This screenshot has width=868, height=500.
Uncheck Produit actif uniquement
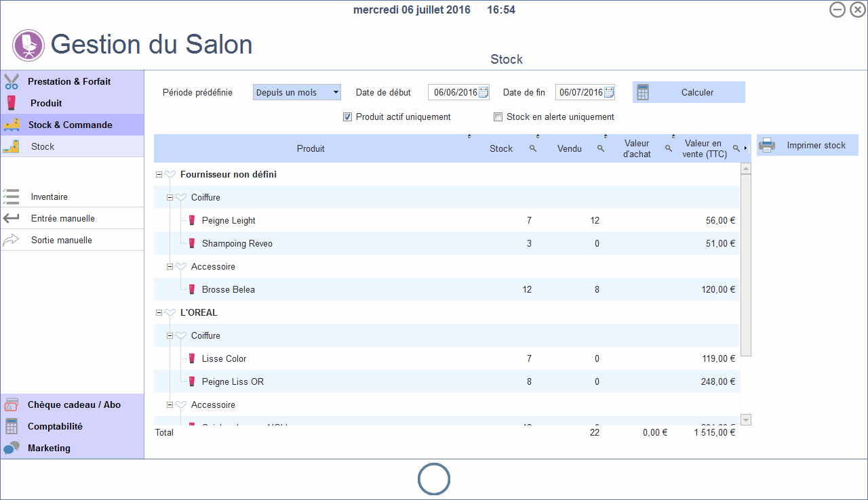click(x=348, y=117)
